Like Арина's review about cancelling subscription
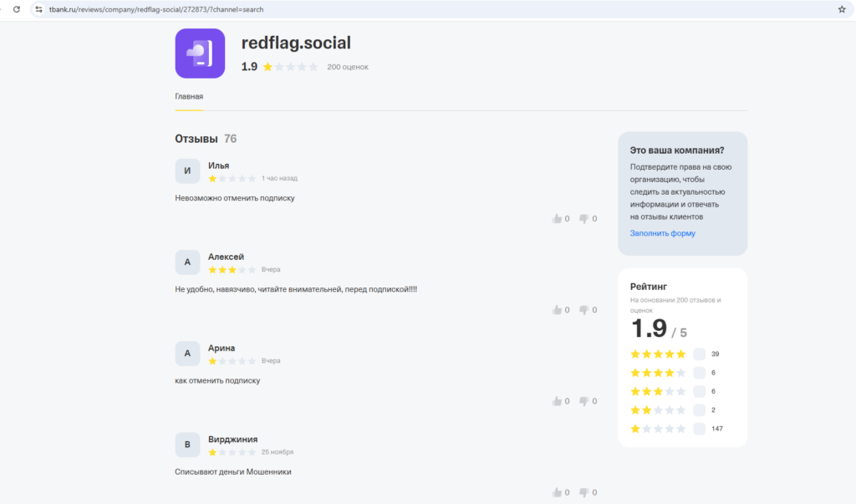856x504 pixels. pyautogui.click(x=556, y=401)
